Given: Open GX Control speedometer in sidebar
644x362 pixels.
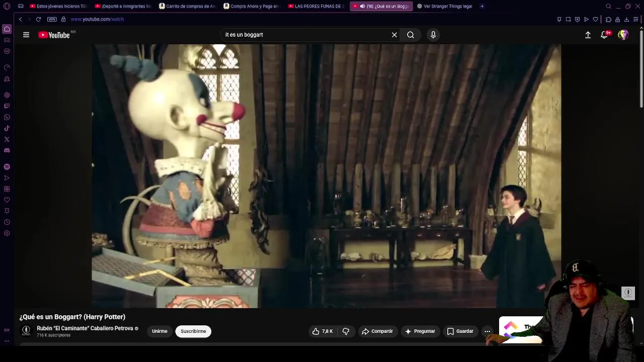Looking at the screenshot, I should tap(7, 67).
